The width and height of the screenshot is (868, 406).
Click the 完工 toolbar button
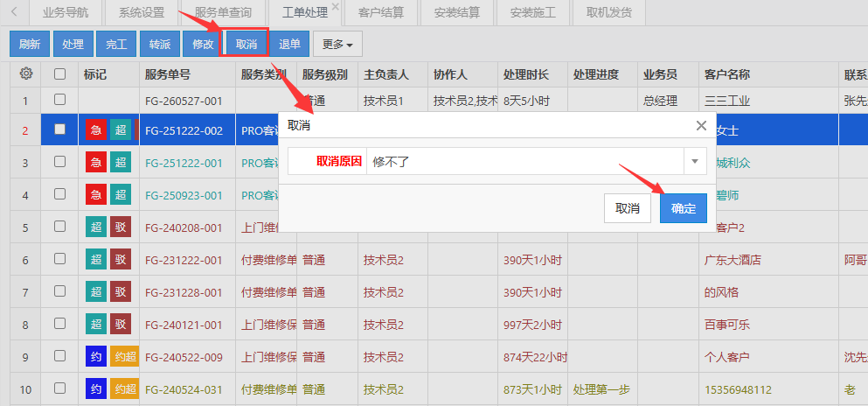[x=116, y=45]
